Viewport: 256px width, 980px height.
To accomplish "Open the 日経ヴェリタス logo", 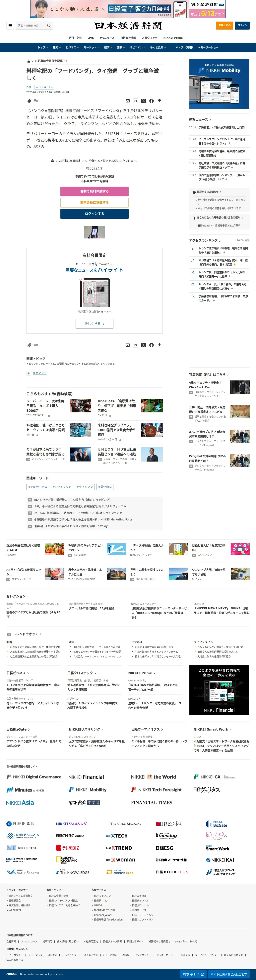I will click(207, 790).
